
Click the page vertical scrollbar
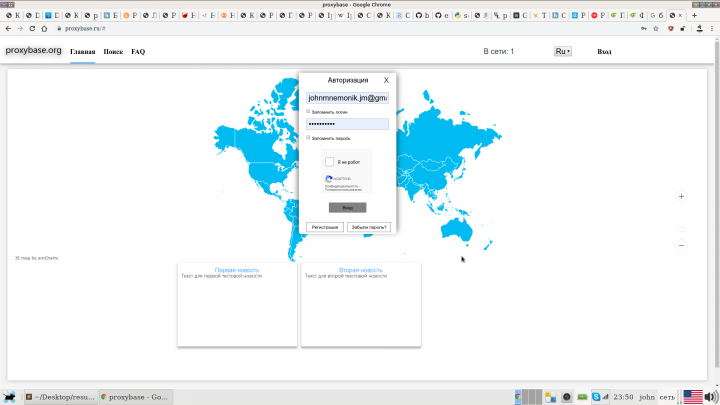717,202
